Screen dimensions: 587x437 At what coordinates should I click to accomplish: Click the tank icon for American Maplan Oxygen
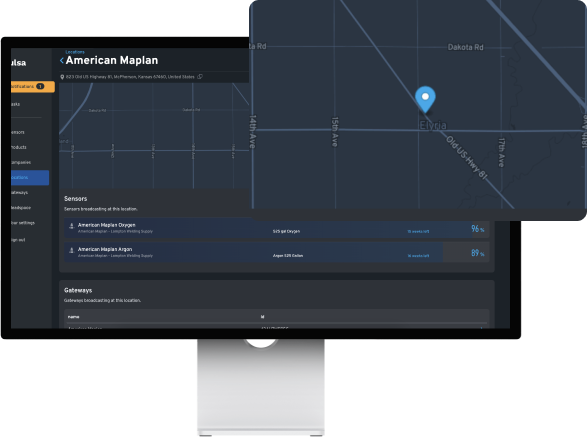[71, 226]
